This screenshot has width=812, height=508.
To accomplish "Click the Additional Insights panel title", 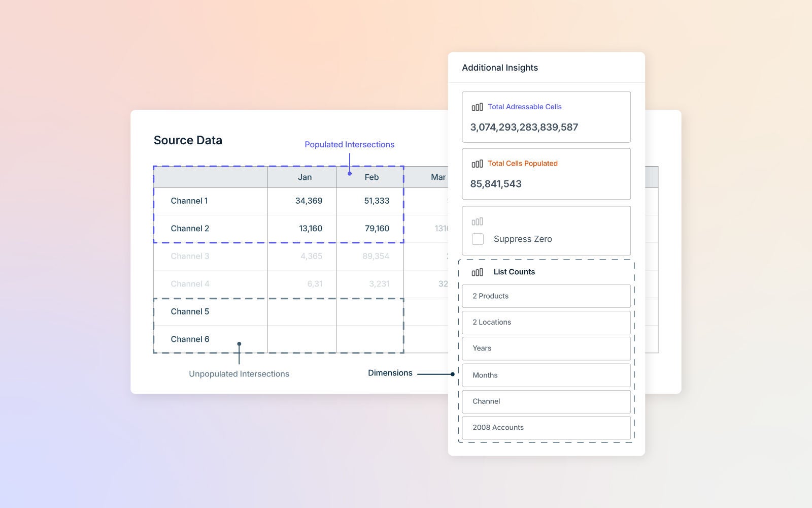I will (500, 67).
